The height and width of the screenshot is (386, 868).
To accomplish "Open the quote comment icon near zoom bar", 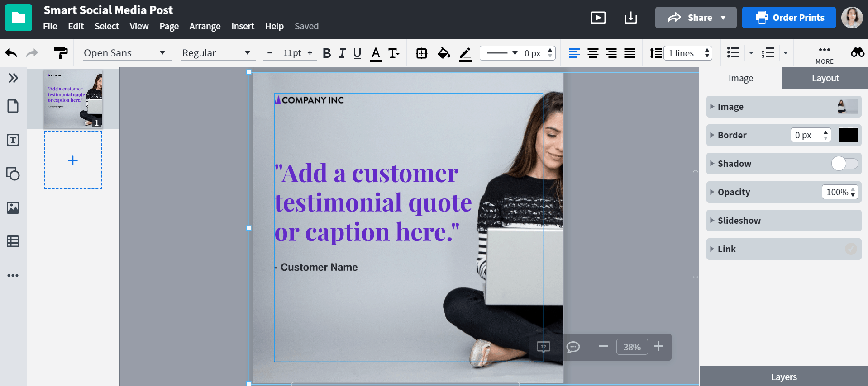I will [543, 347].
